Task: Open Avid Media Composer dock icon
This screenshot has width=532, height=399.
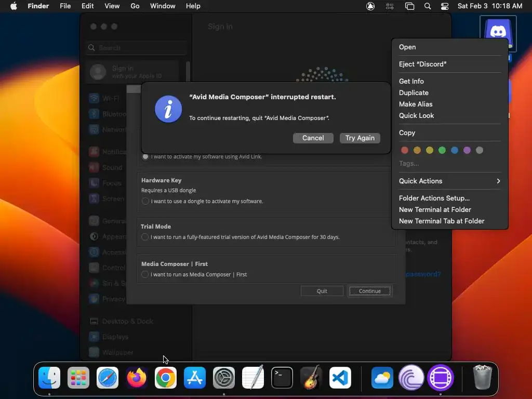Action: 441,378
